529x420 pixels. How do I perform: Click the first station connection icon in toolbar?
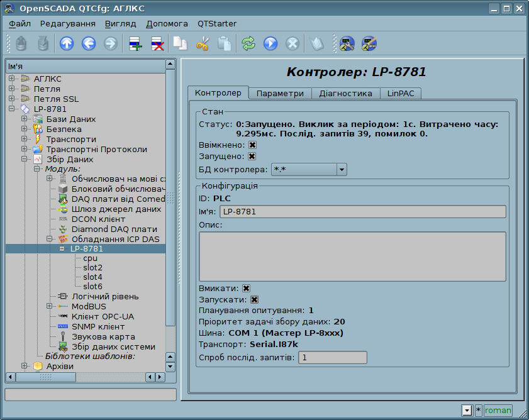(347, 43)
